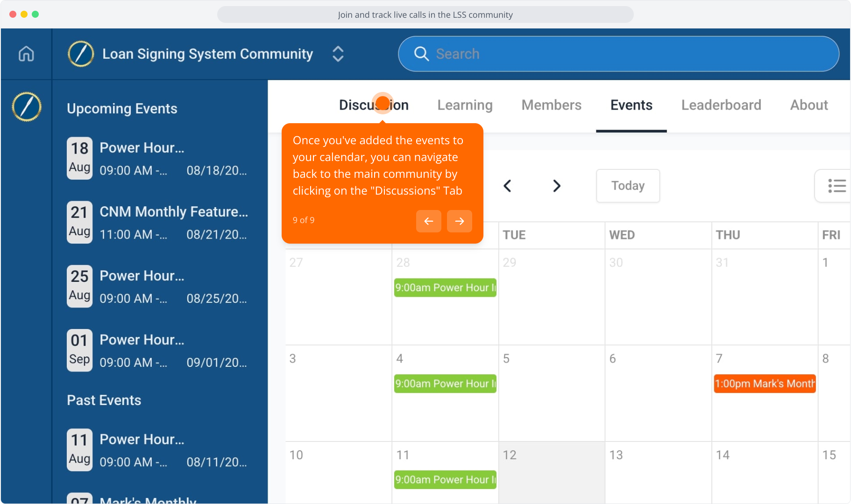Open the Aug 11 Power Hour past event
Image resolution: width=851 pixels, height=504 pixels.
point(158,449)
